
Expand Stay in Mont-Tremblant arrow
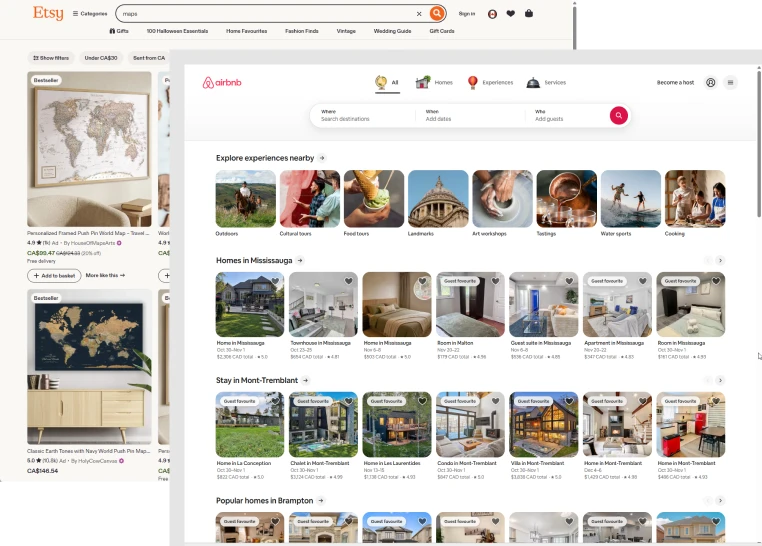pos(305,380)
